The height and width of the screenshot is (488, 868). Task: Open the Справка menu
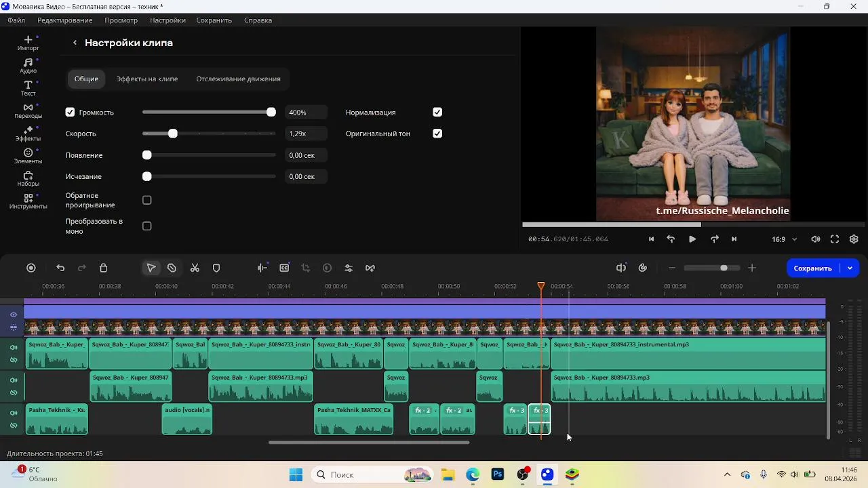point(258,20)
